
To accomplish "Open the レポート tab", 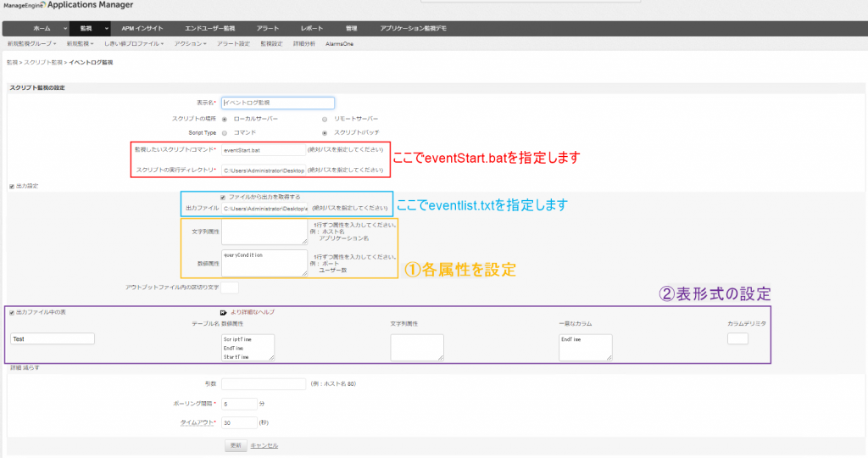I will 311,29.
